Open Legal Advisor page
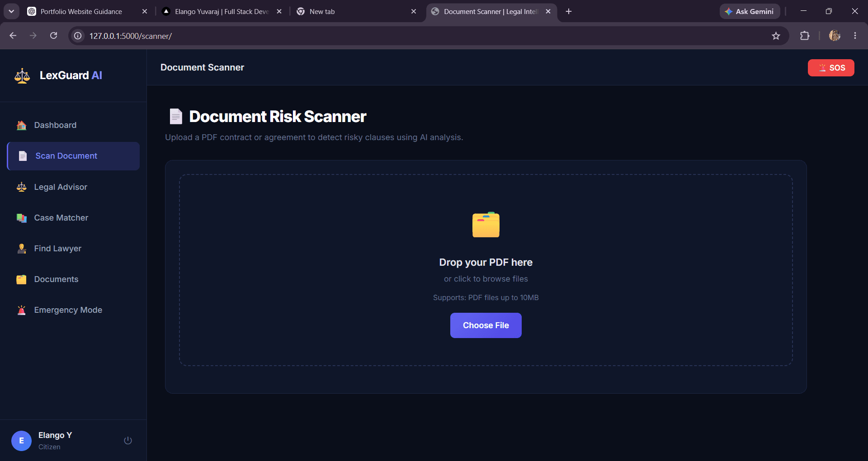This screenshot has height=461, width=868. (x=73, y=187)
